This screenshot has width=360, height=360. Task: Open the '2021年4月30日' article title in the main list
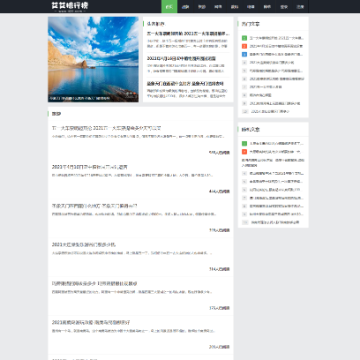tap(90, 167)
